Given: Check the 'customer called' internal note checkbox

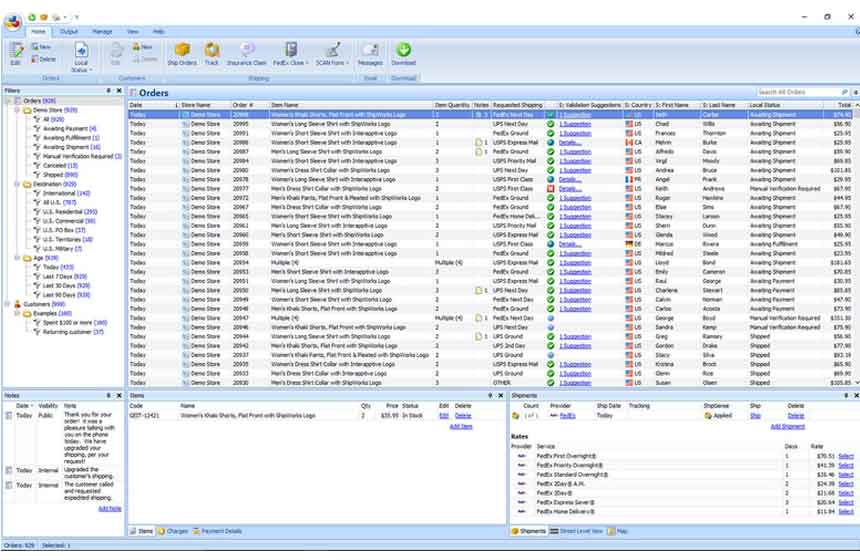Looking at the screenshot, I should [9, 485].
